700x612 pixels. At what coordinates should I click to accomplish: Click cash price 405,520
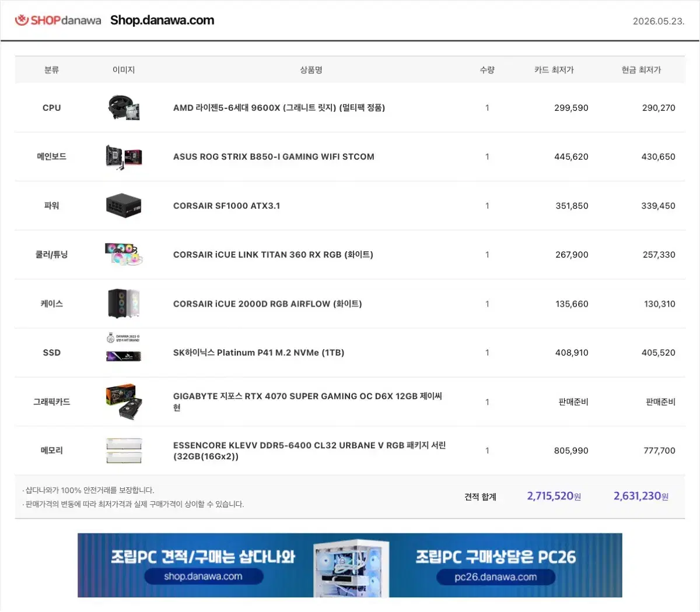[x=659, y=353]
